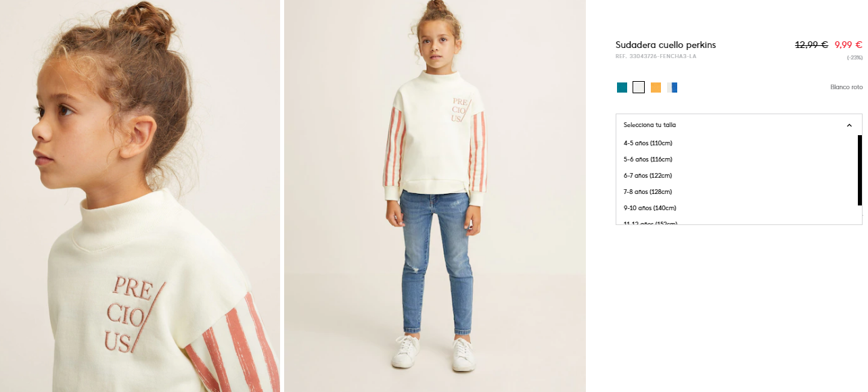Click the 'Blanco roto' color name label
This screenshot has width=868, height=392.
click(x=846, y=87)
